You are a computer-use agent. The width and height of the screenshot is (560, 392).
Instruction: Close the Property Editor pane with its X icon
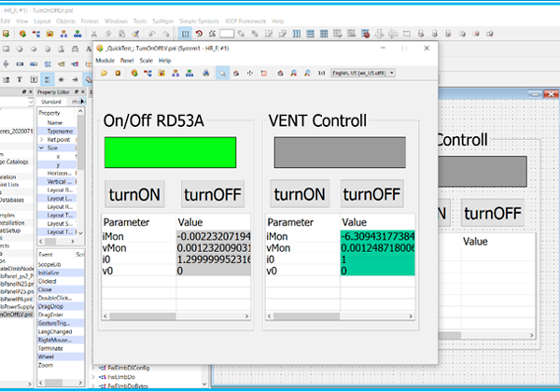[83, 92]
